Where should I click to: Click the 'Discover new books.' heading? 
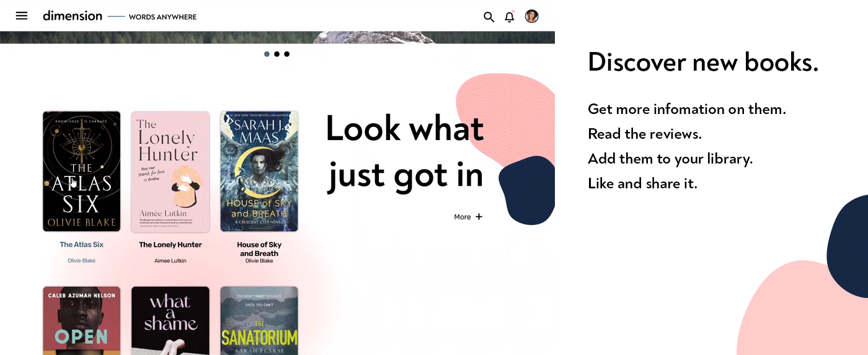[703, 62]
